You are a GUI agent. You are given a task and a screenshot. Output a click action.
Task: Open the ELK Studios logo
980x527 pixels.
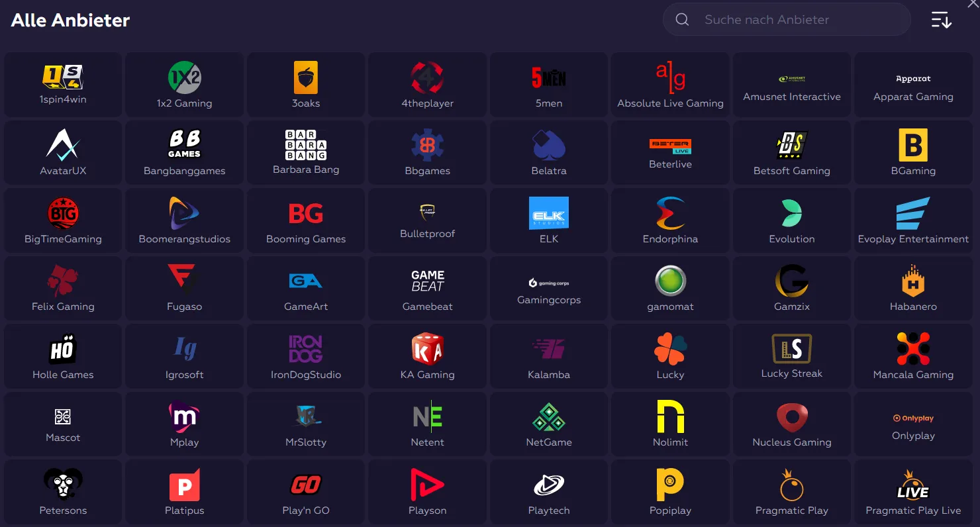549,213
